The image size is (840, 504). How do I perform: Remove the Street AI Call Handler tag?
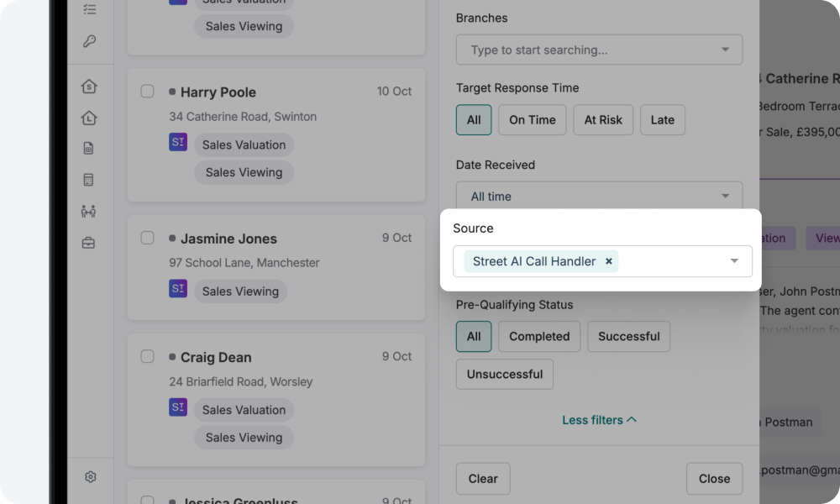click(608, 260)
